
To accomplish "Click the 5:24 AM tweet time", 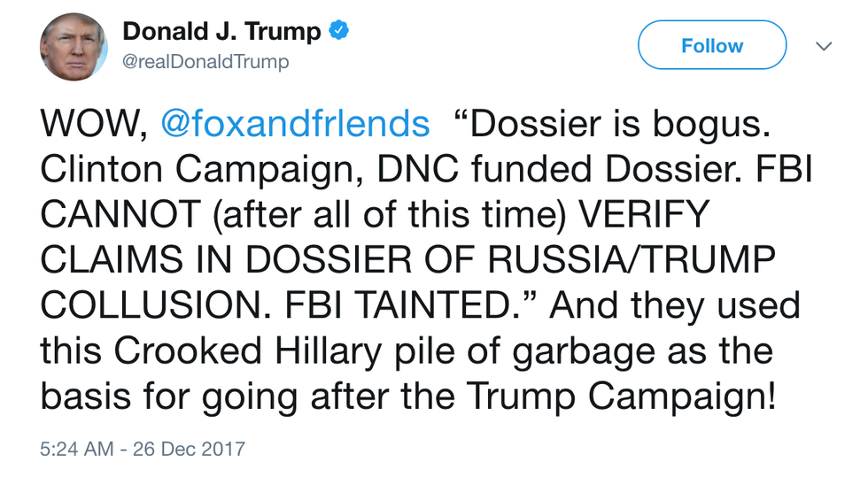I will coord(76,449).
